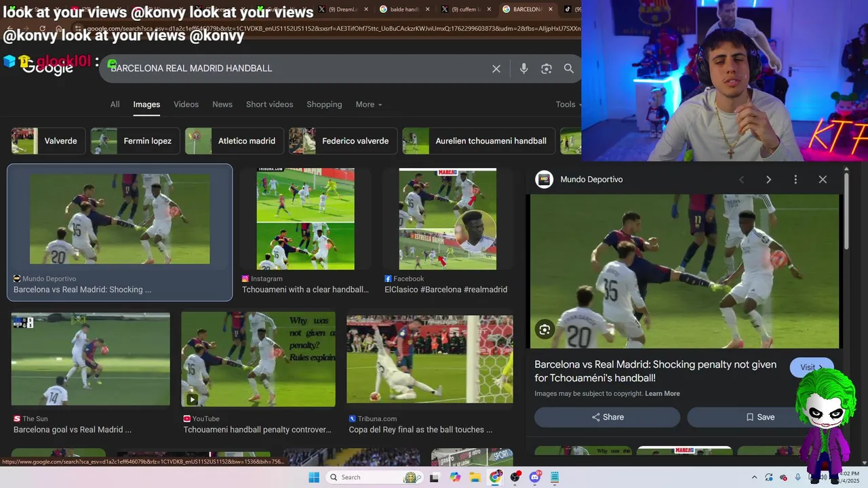The height and width of the screenshot is (488, 868).
Task: Open File Explorer from the taskbar
Action: click(x=475, y=477)
